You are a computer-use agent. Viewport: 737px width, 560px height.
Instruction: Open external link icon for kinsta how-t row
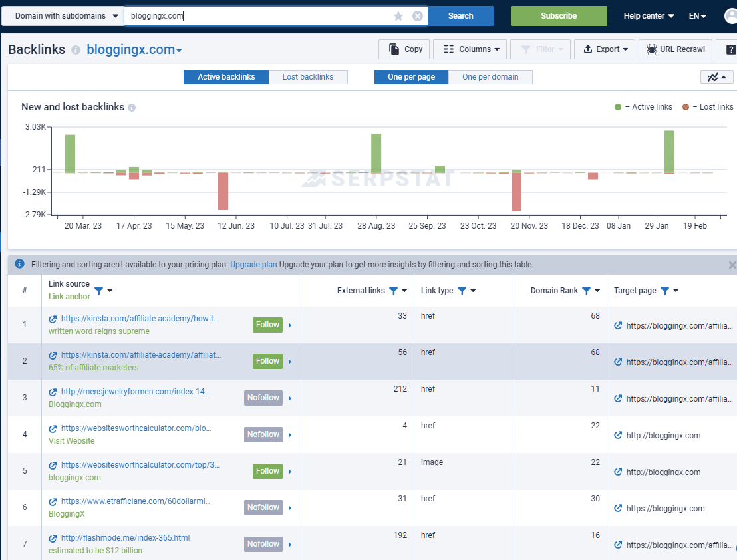click(53, 319)
